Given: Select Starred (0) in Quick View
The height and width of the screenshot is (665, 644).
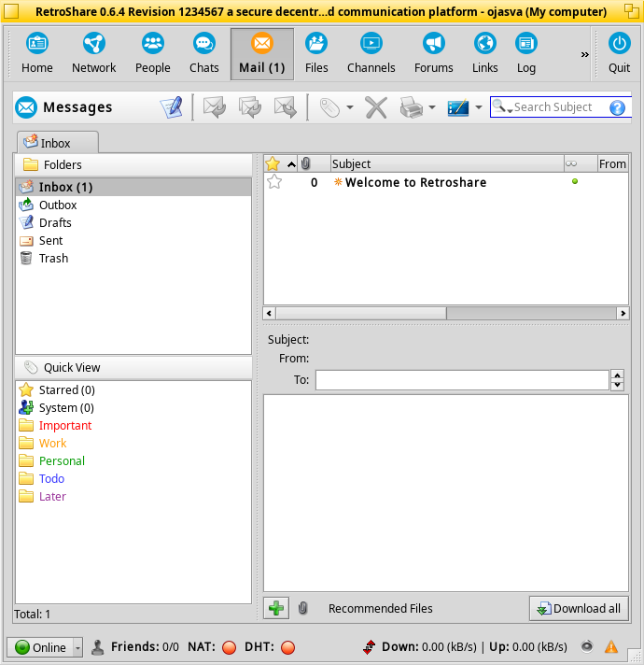Looking at the screenshot, I should point(133,389).
